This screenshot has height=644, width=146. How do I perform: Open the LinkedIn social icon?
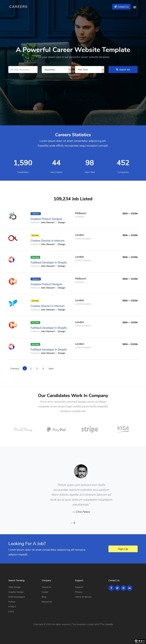pyautogui.click(x=130, y=588)
